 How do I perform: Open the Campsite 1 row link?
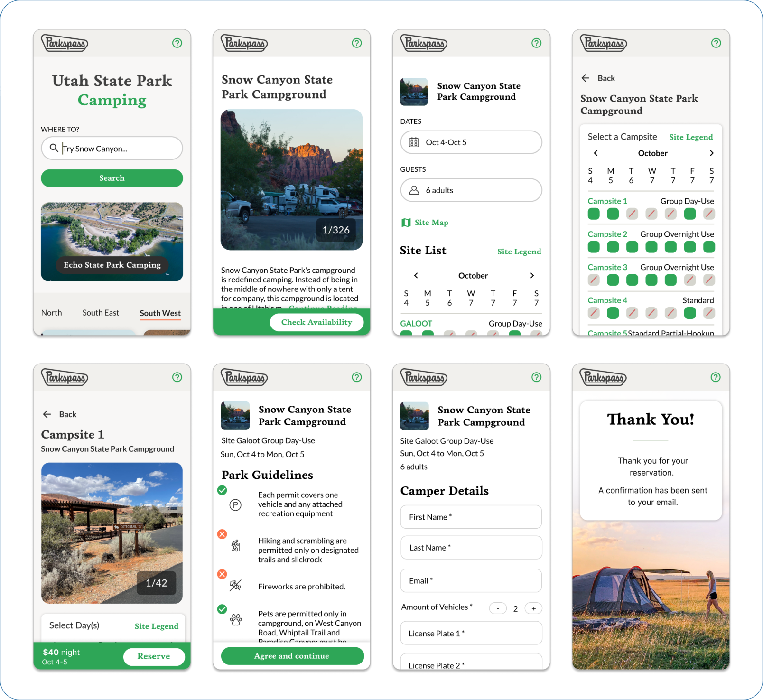coord(607,201)
